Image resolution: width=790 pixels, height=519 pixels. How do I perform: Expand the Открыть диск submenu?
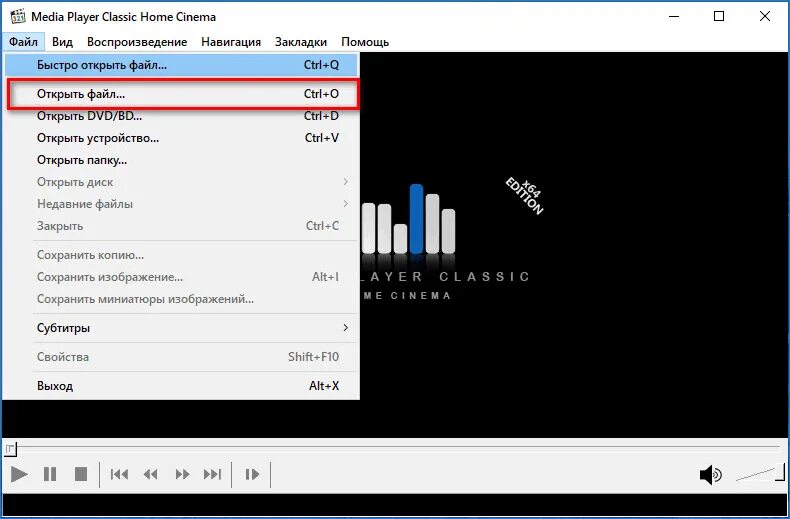click(181, 182)
